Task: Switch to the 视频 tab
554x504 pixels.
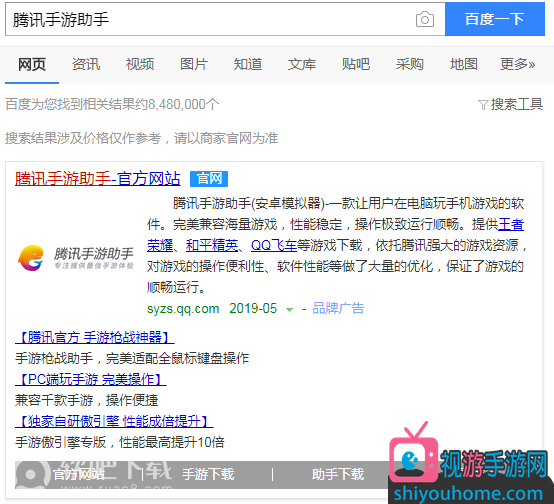Action: [x=140, y=64]
